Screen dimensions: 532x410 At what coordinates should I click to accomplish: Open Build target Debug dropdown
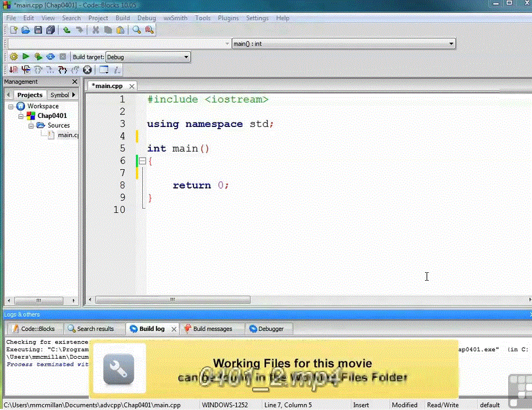point(148,57)
